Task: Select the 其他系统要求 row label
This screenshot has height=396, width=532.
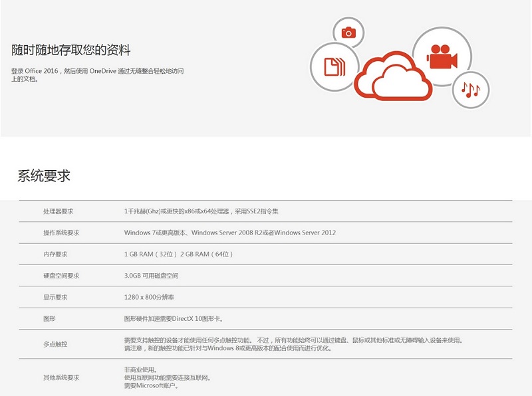Action: 61,377
